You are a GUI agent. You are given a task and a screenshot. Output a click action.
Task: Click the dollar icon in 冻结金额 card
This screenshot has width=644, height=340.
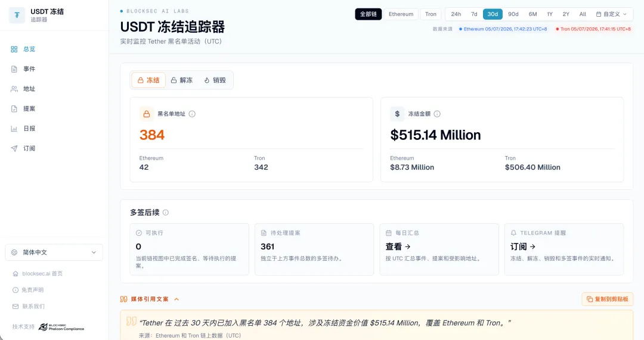point(397,114)
